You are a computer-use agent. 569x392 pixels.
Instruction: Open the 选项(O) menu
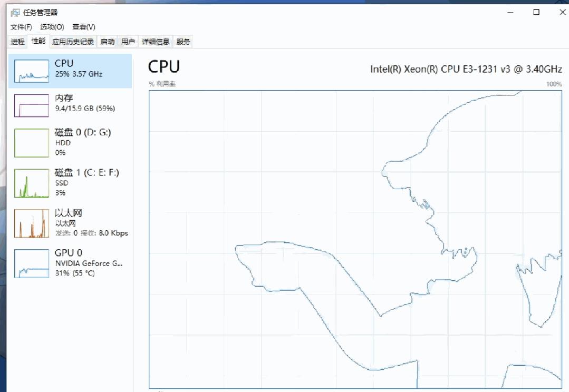(x=52, y=27)
